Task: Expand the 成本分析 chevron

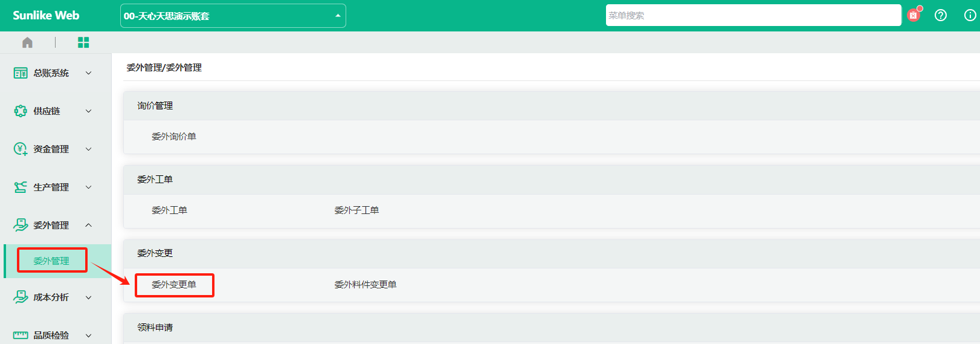Action: (x=89, y=297)
